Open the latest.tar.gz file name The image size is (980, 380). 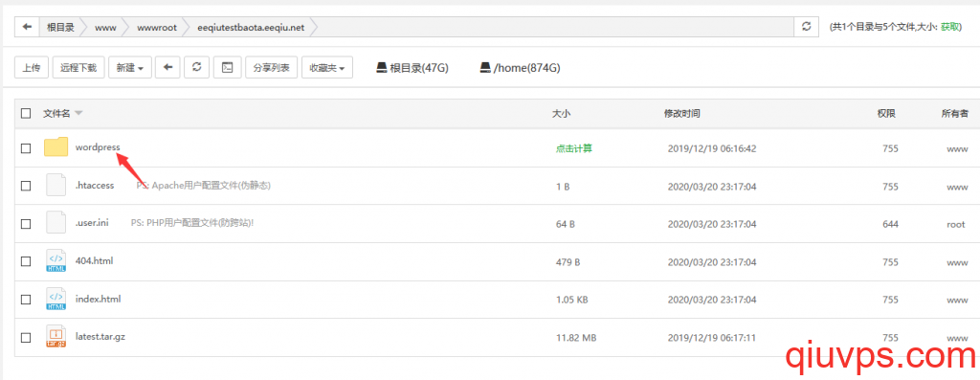(100, 336)
